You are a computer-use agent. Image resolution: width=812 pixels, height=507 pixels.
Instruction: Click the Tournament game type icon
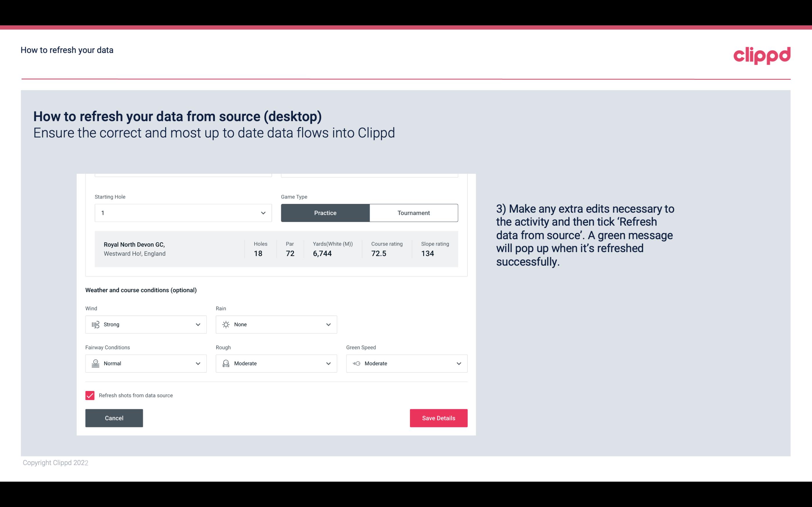(413, 213)
